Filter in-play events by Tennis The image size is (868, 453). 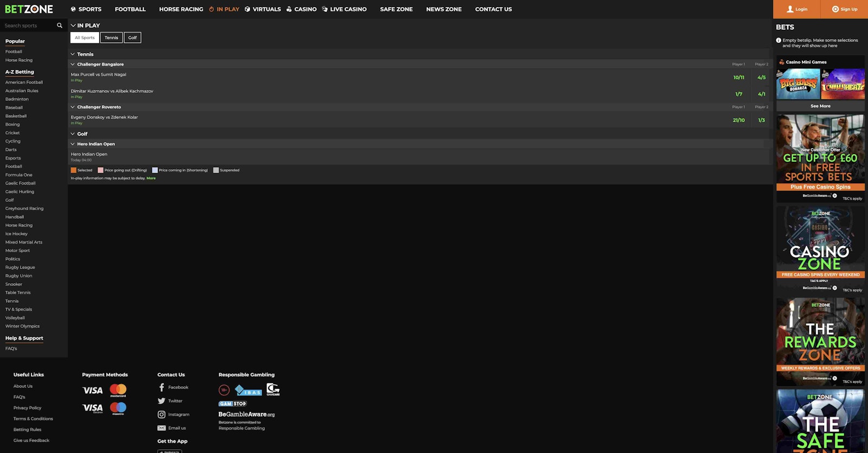tap(111, 37)
